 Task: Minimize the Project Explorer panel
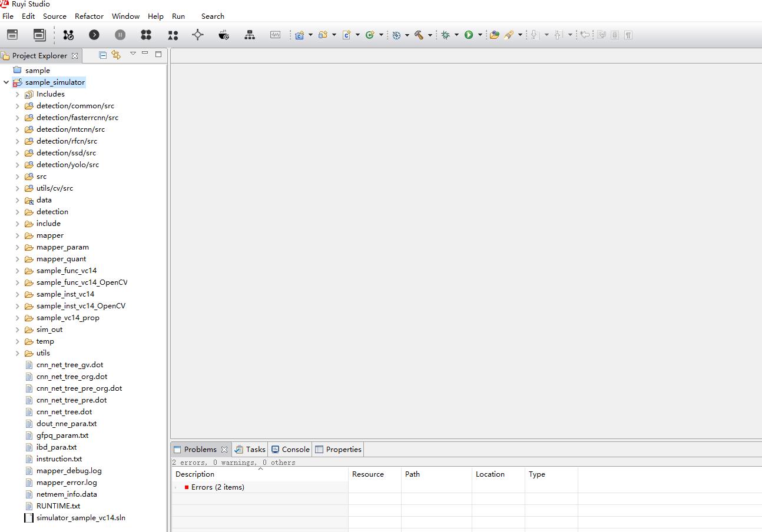pyautogui.click(x=145, y=54)
